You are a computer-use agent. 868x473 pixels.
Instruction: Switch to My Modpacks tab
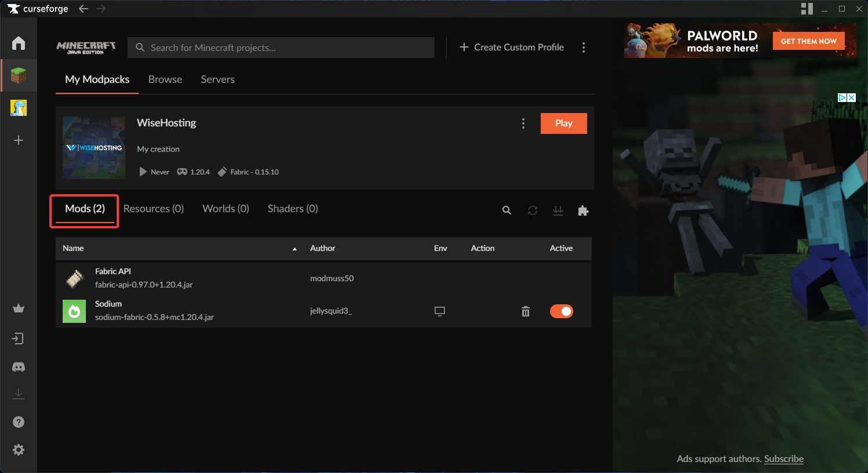[x=97, y=79]
